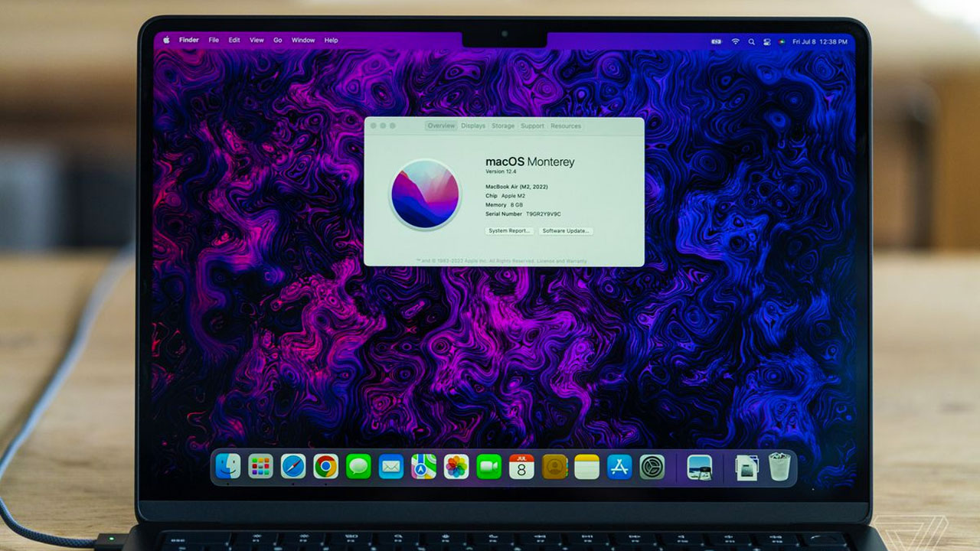Open the Edit menu
The width and height of the screenshot is (980, 551).
234,40
